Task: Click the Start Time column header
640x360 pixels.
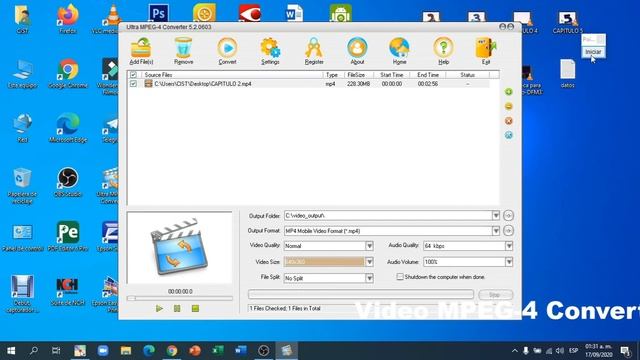Action: pos(391,75)
